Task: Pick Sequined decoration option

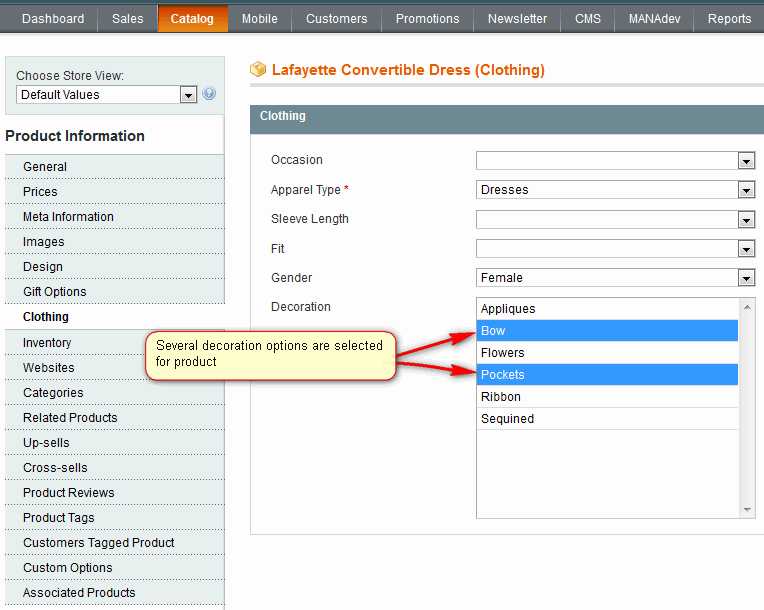Action: [x=607, y=419]
